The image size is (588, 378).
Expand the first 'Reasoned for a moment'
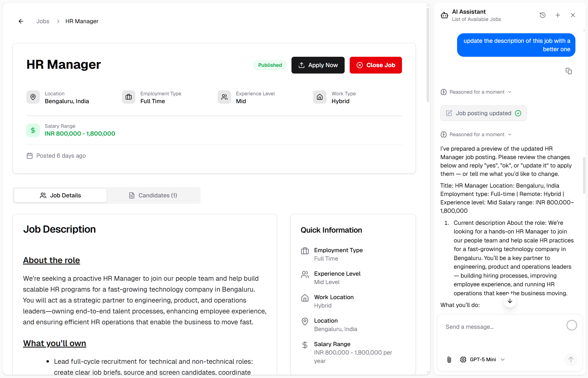(476, 92)
